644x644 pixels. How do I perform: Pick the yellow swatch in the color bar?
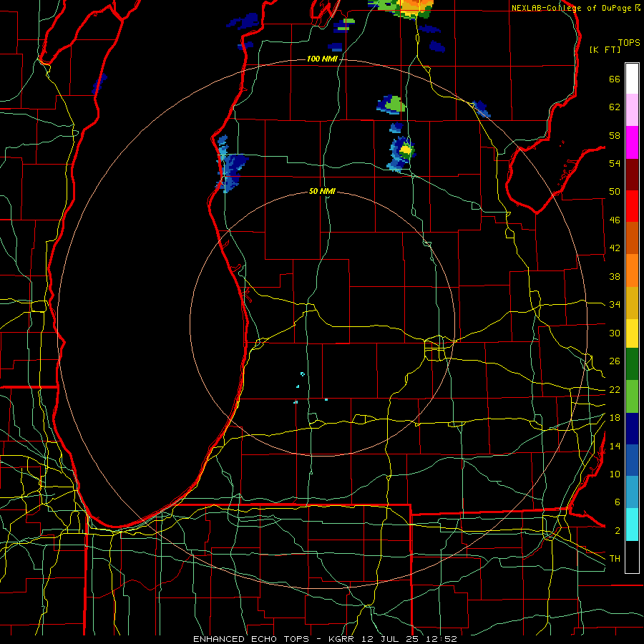632,333
